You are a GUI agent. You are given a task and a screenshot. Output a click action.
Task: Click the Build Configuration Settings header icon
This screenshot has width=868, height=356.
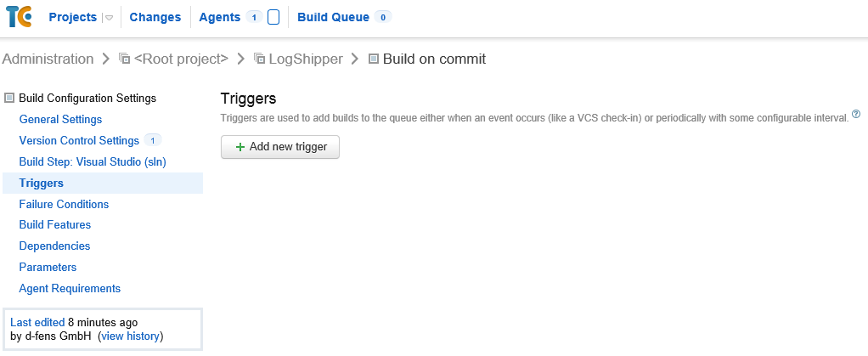coord(10,99)
